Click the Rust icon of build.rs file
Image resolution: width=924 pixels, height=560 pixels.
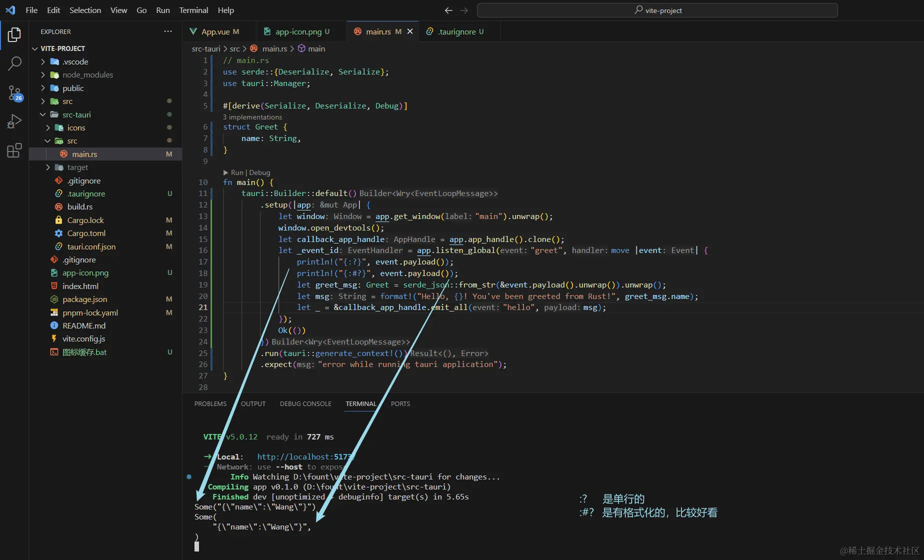[x=59, y=207]
